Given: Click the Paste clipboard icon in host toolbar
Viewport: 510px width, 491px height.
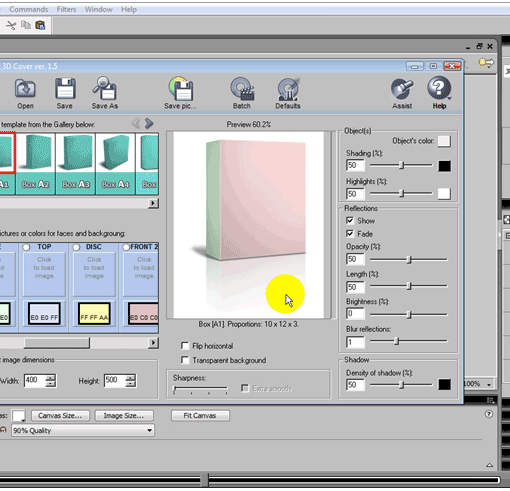Looking at the screenshot, I should point(40,25).
